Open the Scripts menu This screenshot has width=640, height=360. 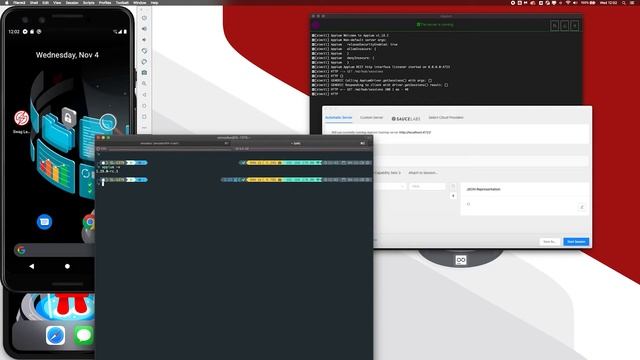tap(89, 2)
